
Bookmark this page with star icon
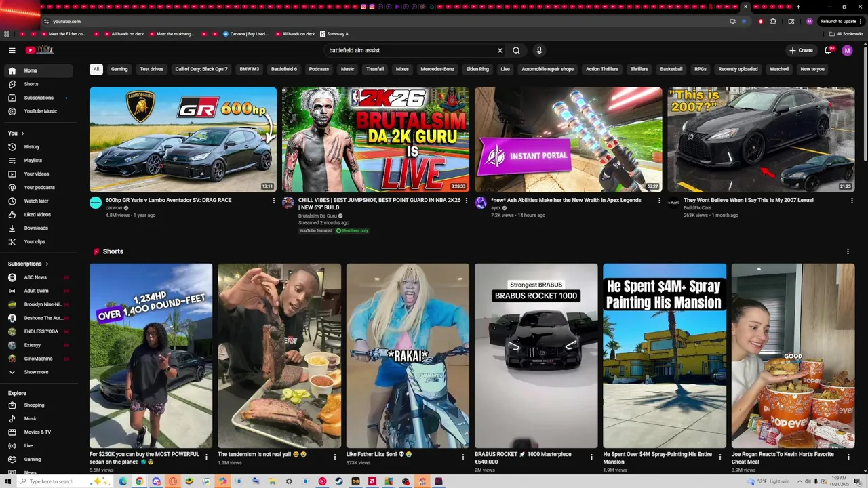744,21
